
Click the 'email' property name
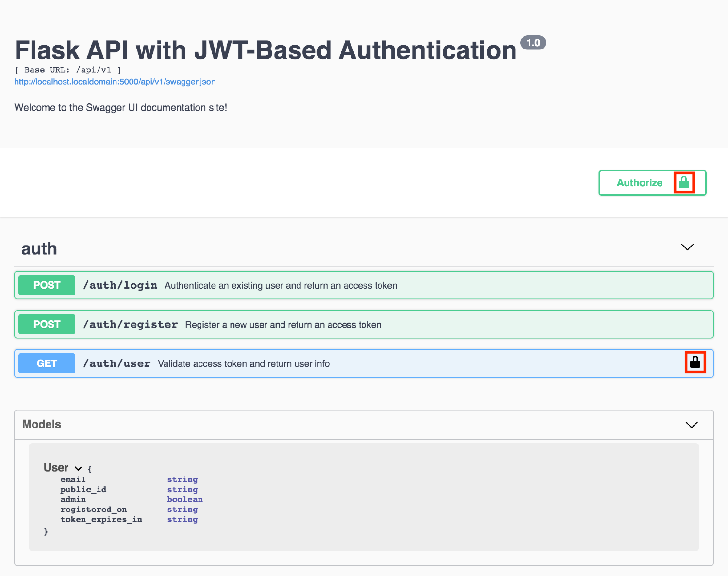[73, 479]
